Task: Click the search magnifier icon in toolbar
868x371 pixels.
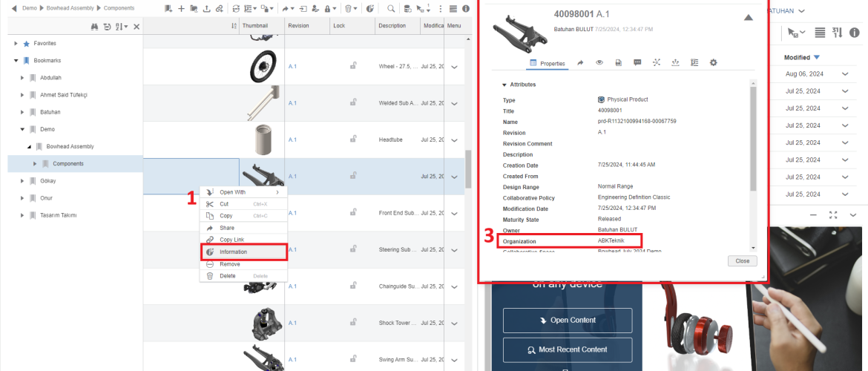Action: [391, 8]
